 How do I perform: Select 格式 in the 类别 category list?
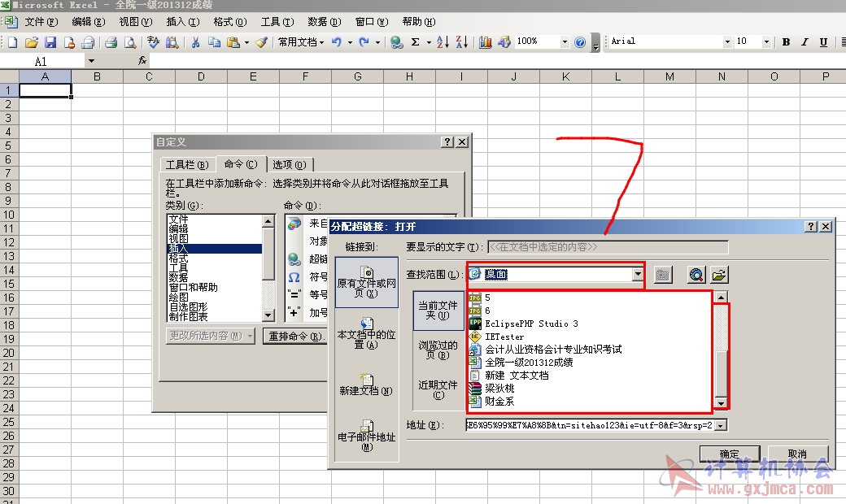point(179,259)
